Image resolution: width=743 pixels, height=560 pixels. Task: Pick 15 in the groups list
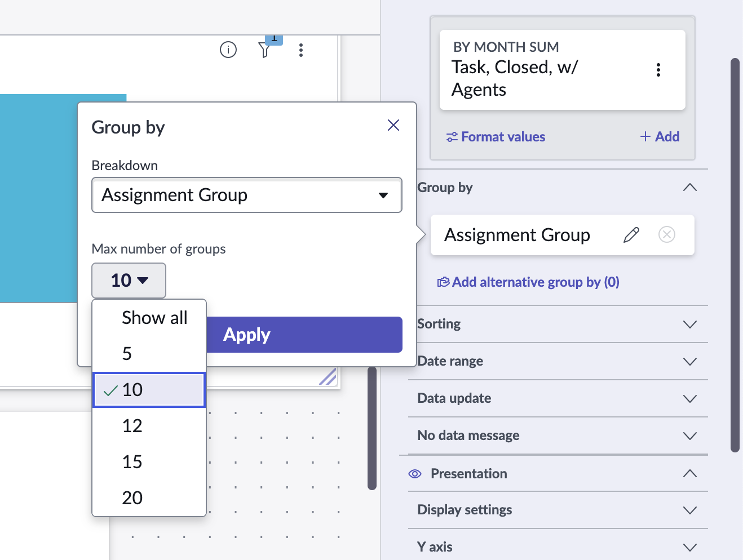(x=132, y=462)
